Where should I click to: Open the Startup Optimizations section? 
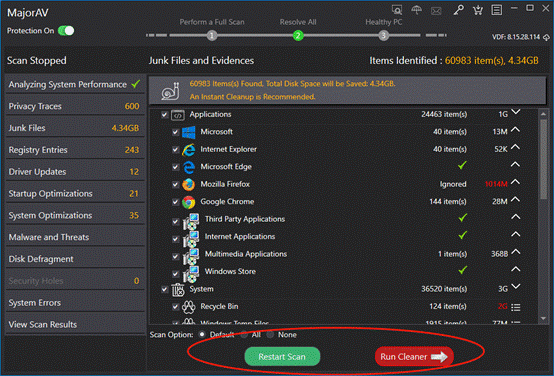pyautogui.click(x=75, y=194)
